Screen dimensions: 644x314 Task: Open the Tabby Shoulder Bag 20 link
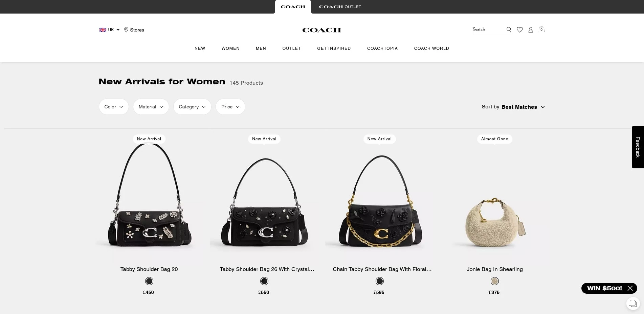click(149, 269)
